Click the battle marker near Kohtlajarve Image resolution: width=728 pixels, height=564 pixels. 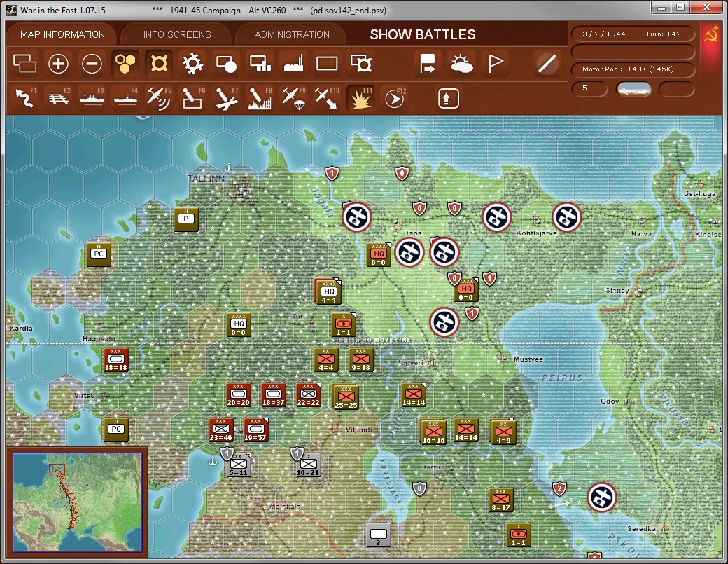point(497,217)
